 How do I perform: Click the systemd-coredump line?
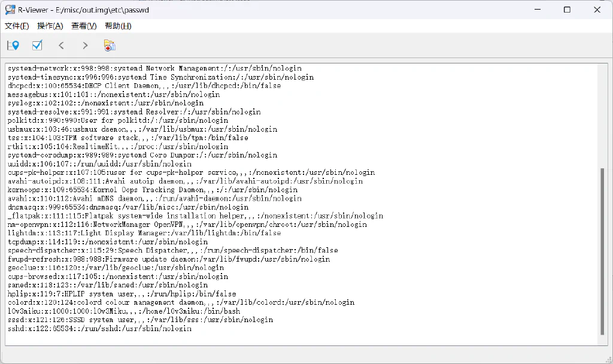click(x=142, y=155)
